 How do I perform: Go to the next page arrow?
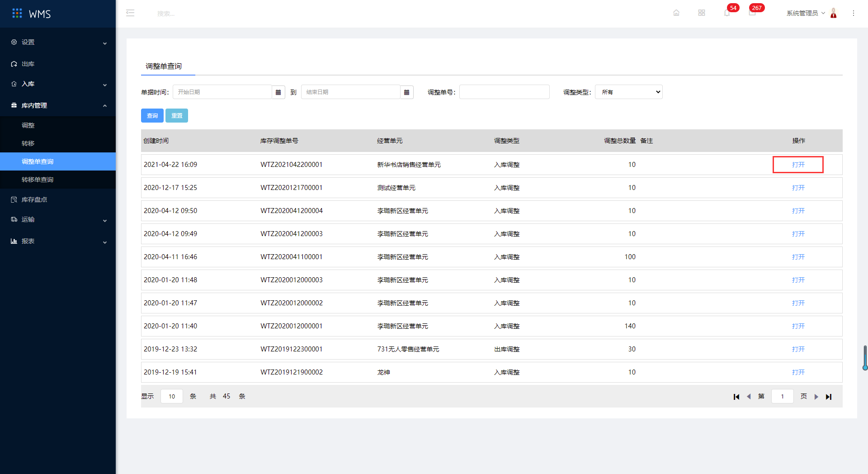coord(816,397)
